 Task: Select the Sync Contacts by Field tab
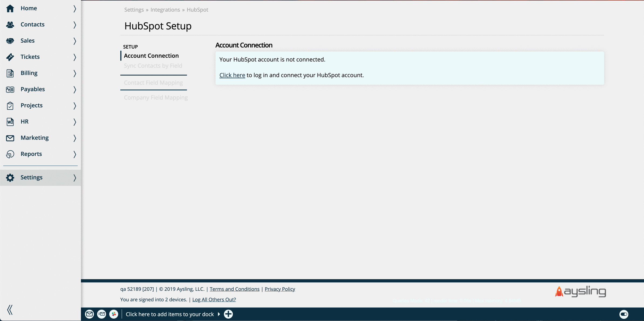[x=153, y=66]
